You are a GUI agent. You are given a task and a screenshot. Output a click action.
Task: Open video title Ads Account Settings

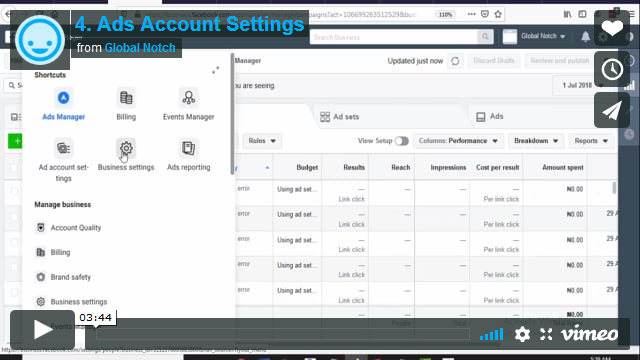189,24
